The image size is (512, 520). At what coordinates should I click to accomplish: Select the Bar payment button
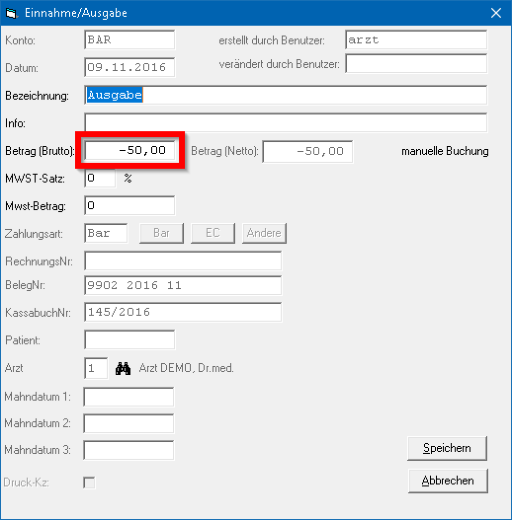pyautogui.click(x=161, y=233)
